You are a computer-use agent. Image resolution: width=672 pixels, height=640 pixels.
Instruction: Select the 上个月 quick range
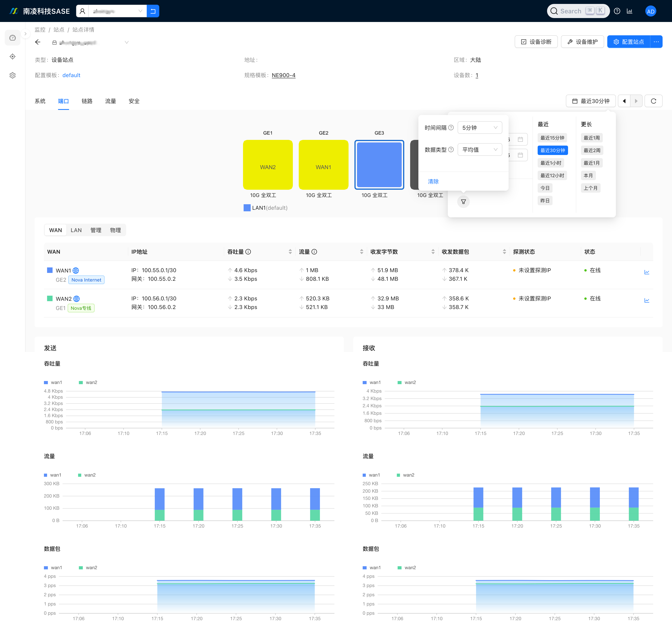(x=590, y=188)
